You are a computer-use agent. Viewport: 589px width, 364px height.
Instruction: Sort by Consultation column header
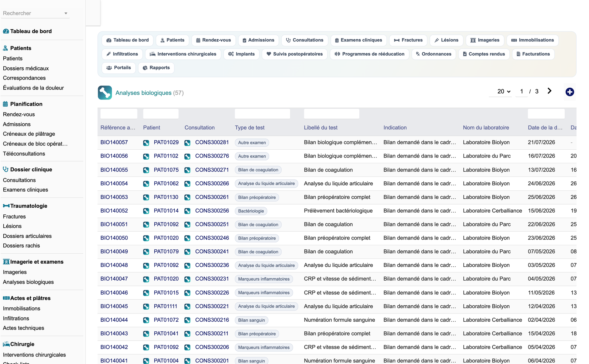point(199,128)
